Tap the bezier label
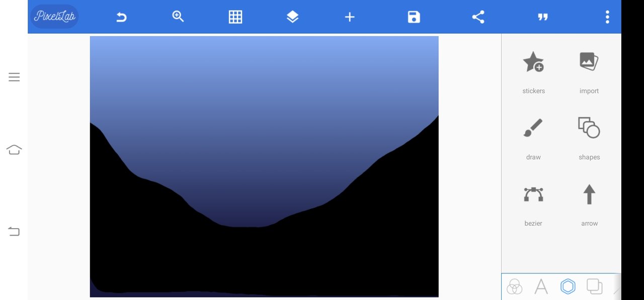 coord(533,224)
